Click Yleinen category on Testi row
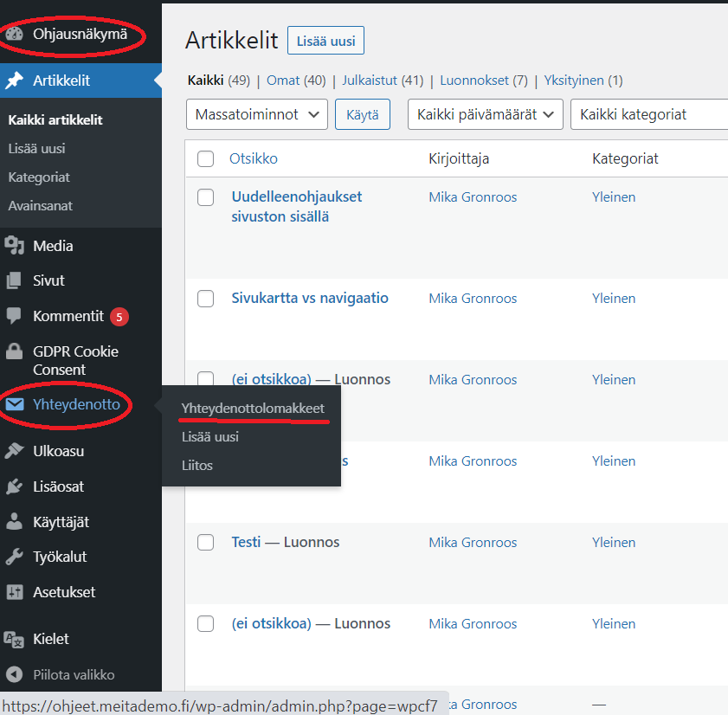728x715 pixels. point(614,542)
